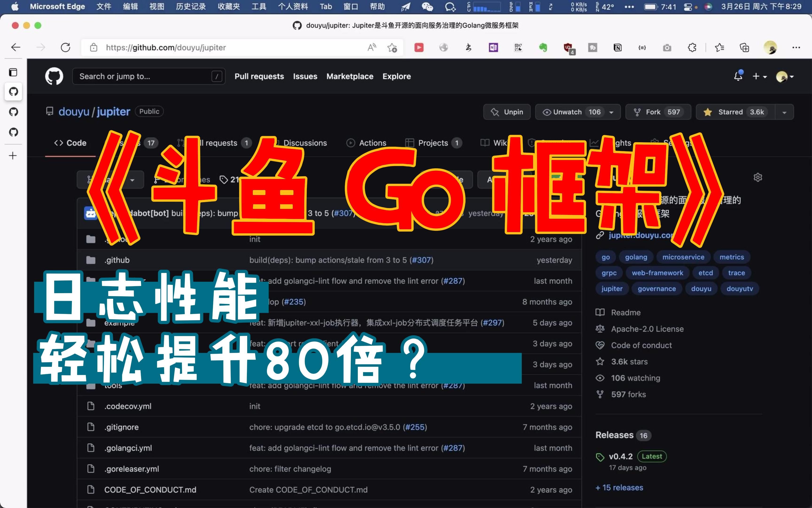Expand the Unwatch notifications dropdown
812x508 pixels.
[611, 112]
